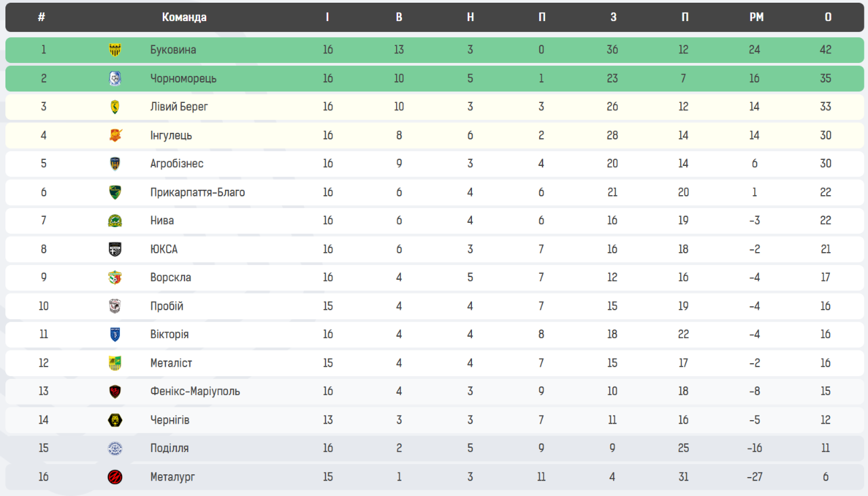Click the Металург team logo
This screenshot has width=868, height=496.
click(115, 477)
